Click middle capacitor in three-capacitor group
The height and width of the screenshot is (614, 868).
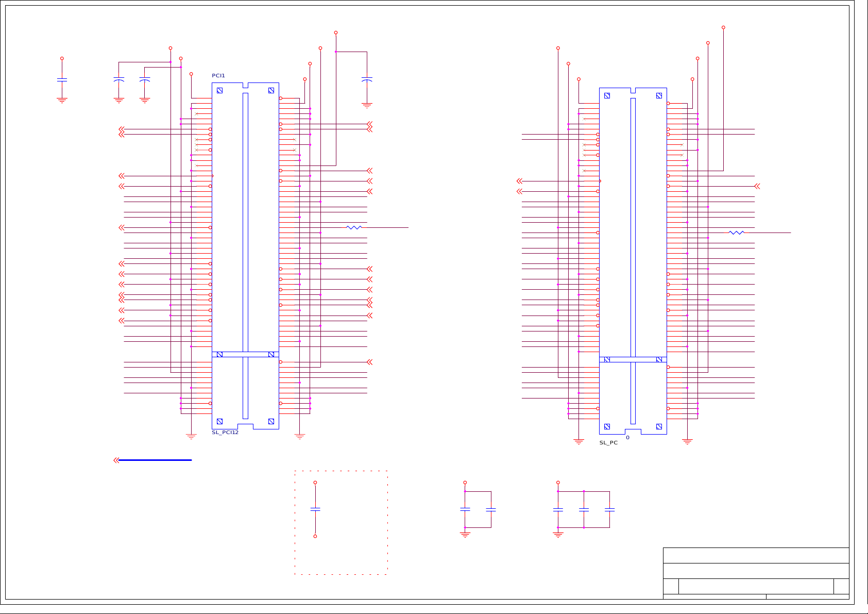[584, 509]
